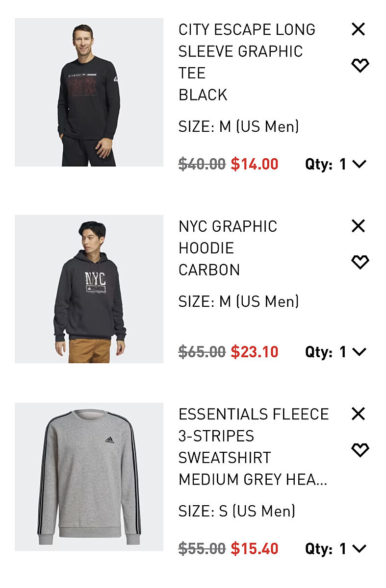Click City Escape Long Sleeve Graphic Tee title

click(x=247, y=51)
